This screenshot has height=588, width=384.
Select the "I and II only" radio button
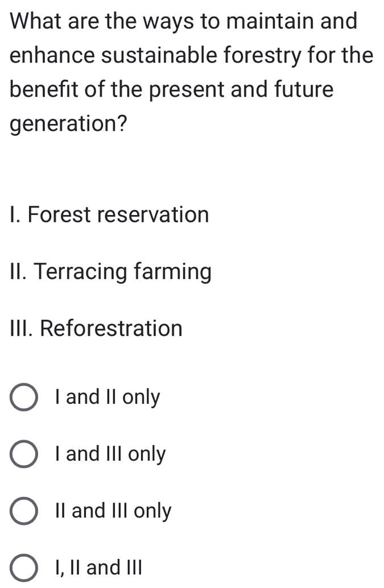tap(24, 397)
